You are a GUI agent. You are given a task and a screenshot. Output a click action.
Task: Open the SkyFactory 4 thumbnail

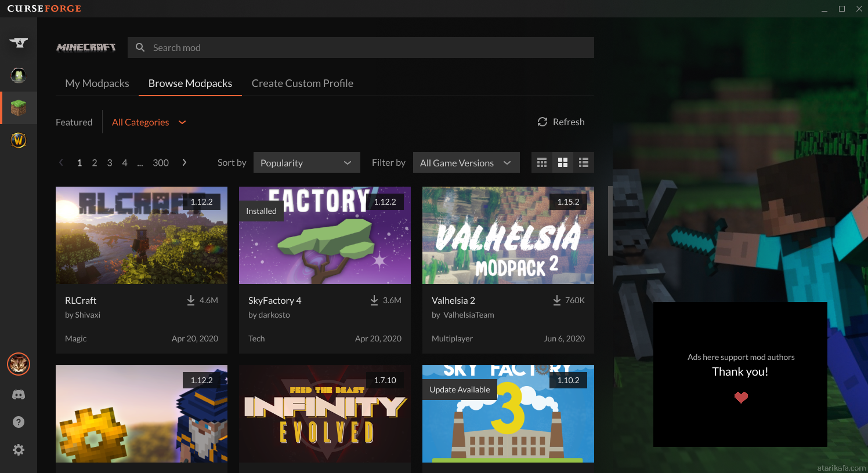coord(325,235)
